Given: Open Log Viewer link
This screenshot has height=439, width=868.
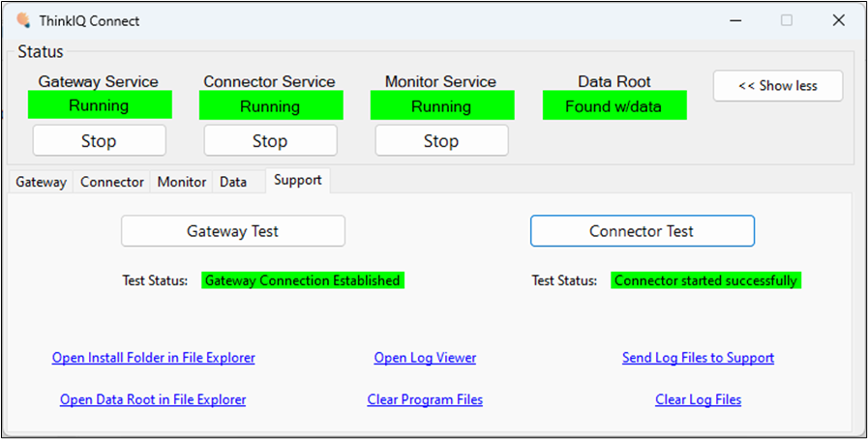Looking at the screenshot, I should (425, 358).
